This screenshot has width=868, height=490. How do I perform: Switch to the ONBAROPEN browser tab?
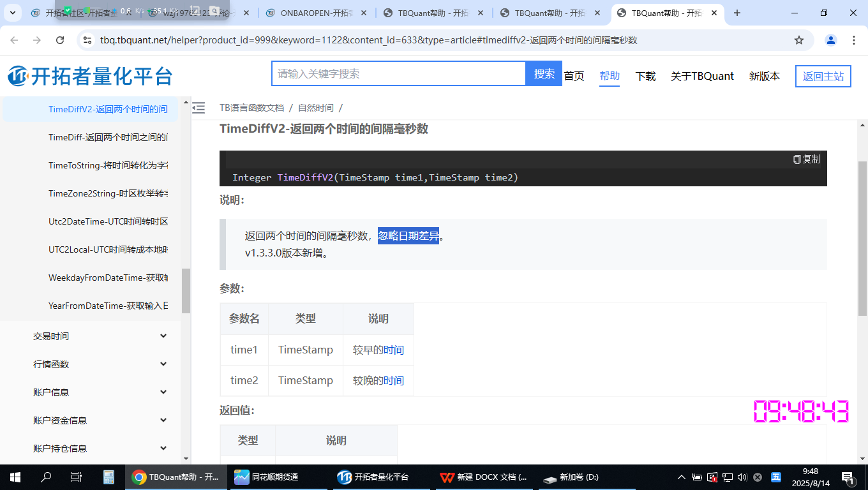click(316, 13)
